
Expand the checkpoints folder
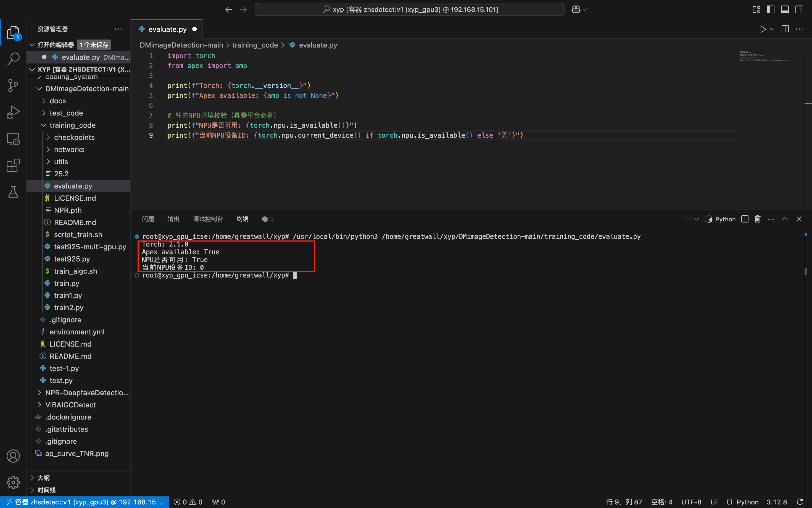pyautogui.click(x=74, y=137)
